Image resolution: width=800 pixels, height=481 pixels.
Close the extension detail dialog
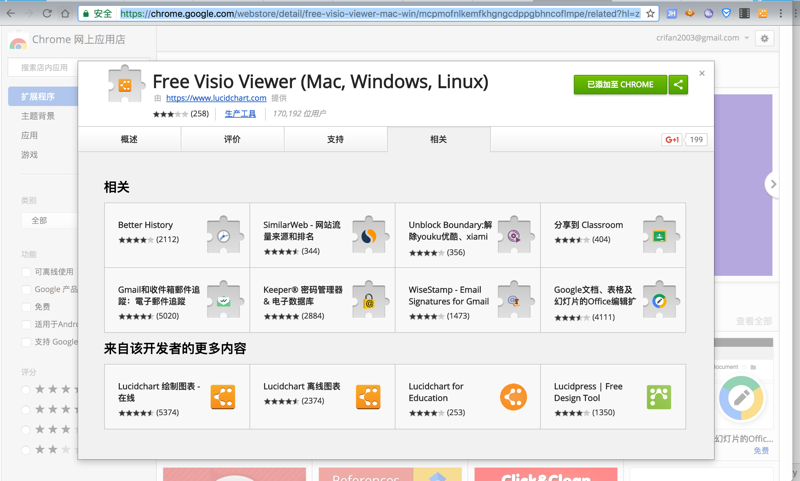coord(702,73)
